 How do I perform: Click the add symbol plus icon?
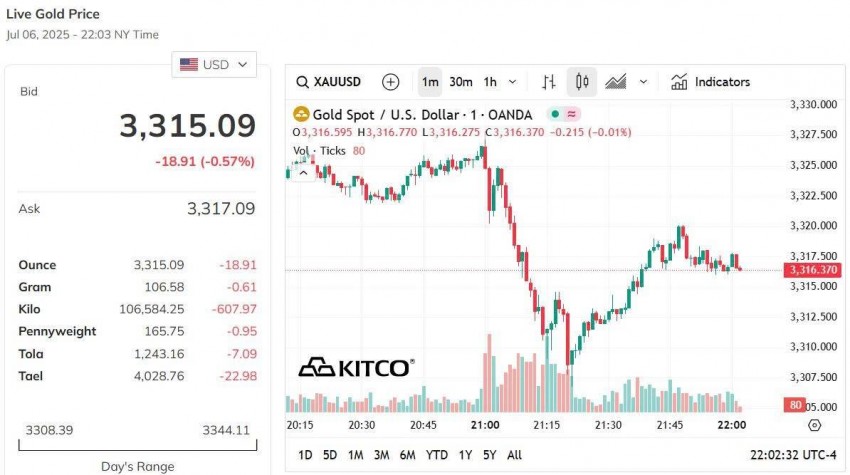(x=390, y=82)
